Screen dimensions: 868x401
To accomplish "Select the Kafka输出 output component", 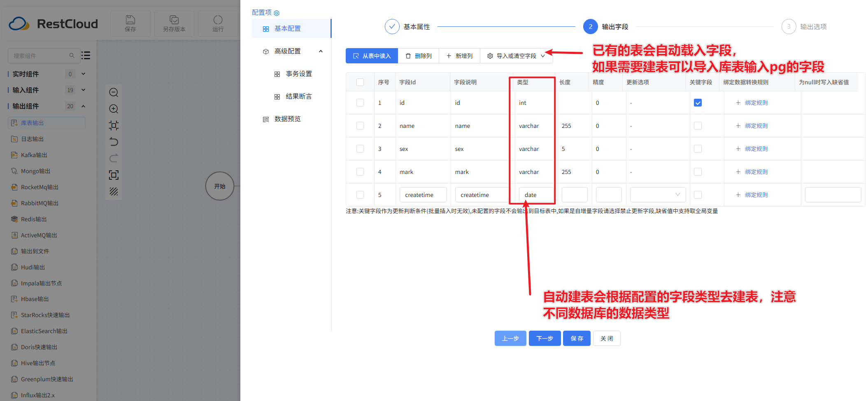I will tap(33, 155).
